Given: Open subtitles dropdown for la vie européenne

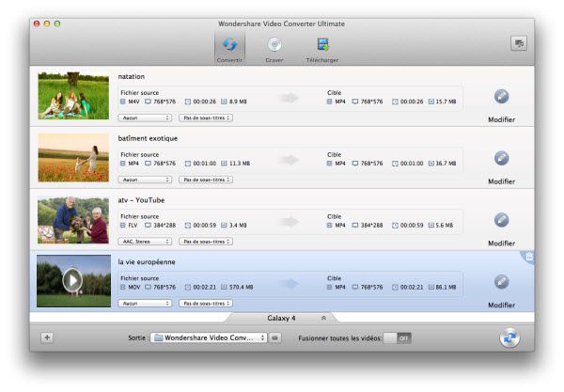Looking at the screenshot, I should 206,304.
